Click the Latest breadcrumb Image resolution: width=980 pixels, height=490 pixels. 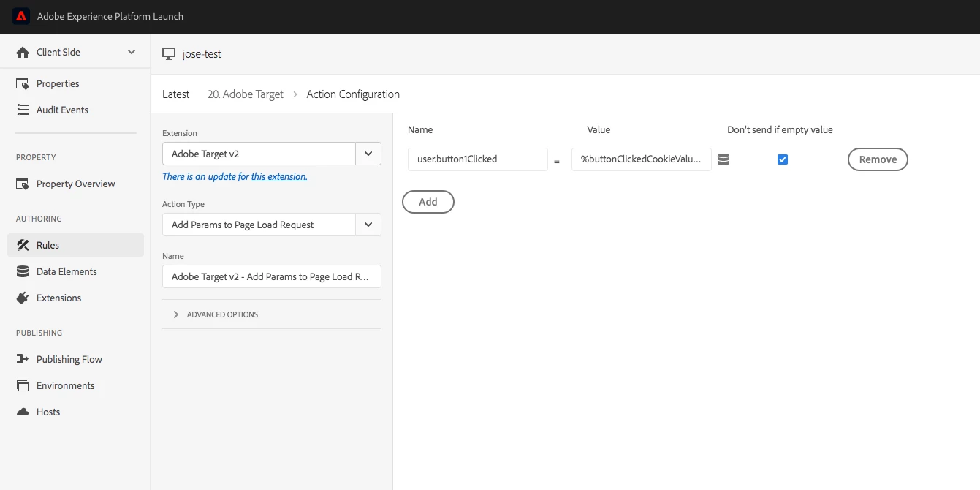tap(176, 94)
